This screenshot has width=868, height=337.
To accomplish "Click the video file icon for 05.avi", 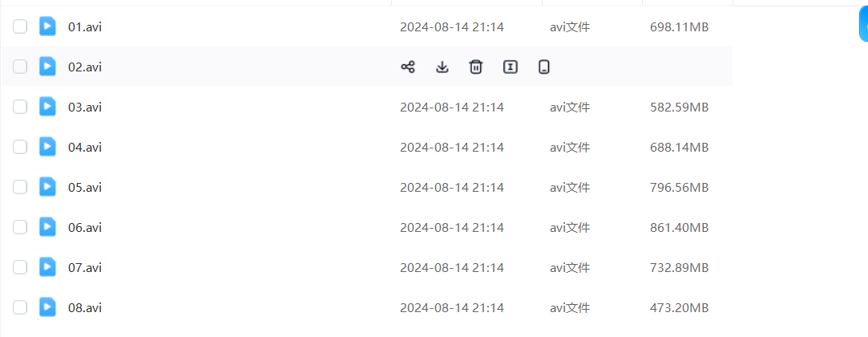I will 48,187.
